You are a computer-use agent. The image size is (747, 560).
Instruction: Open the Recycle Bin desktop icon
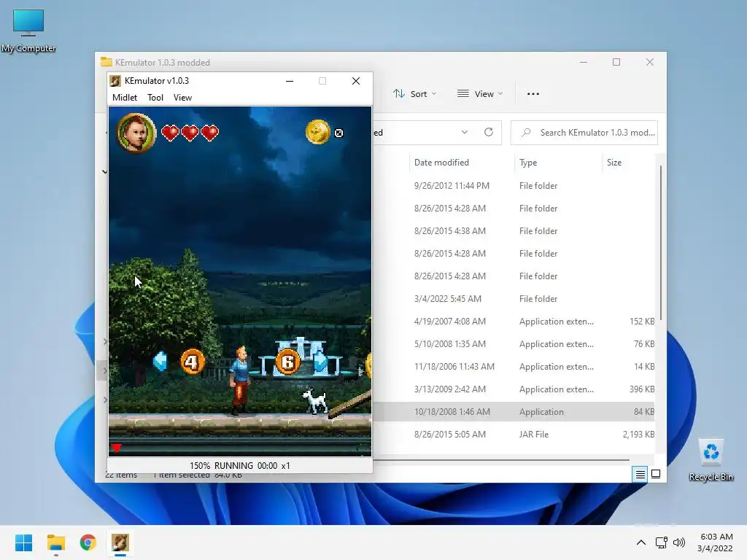tap(711, 460)
